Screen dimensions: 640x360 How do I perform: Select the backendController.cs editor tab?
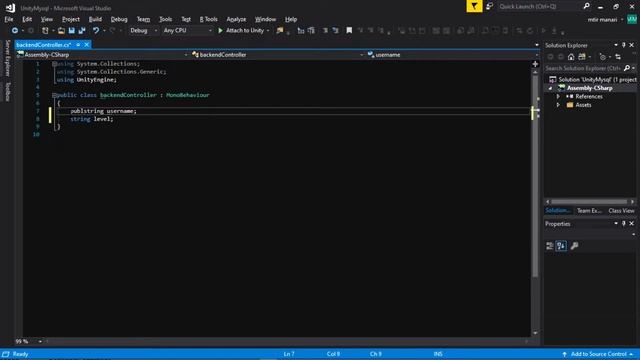tap(44, 45)
